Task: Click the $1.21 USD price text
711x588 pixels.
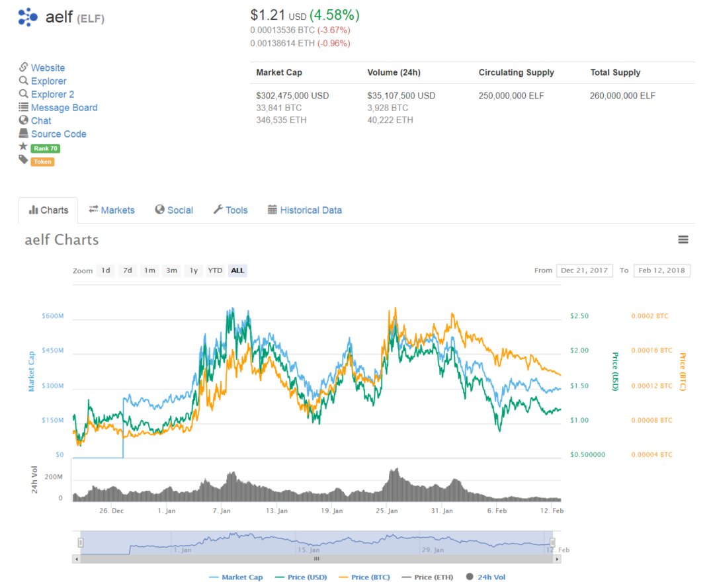Action: coord(278,15)
